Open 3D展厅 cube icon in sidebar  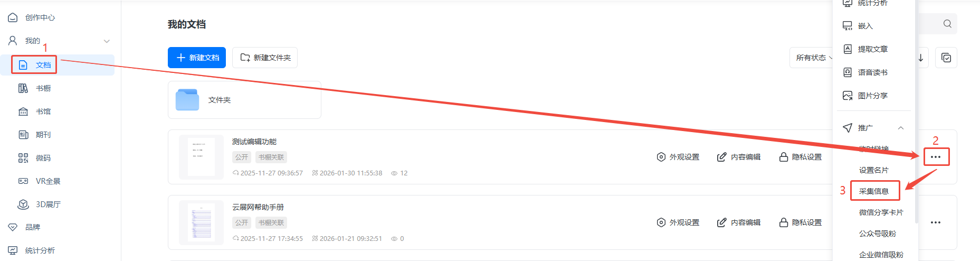23,204
